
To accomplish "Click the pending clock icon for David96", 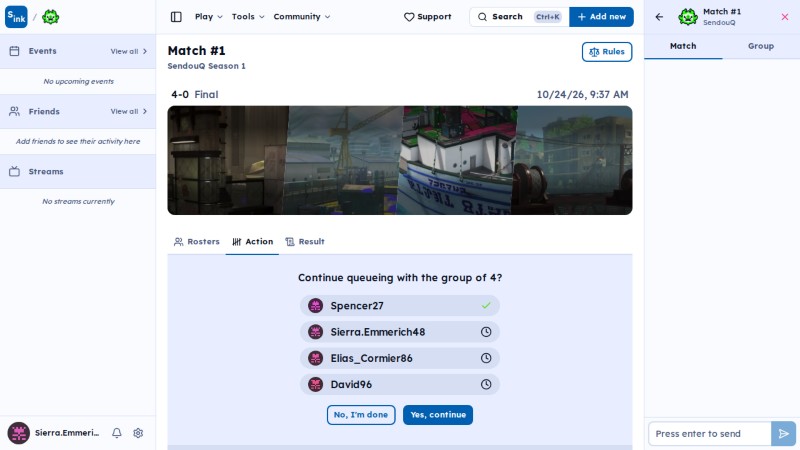I will (486, 384).
